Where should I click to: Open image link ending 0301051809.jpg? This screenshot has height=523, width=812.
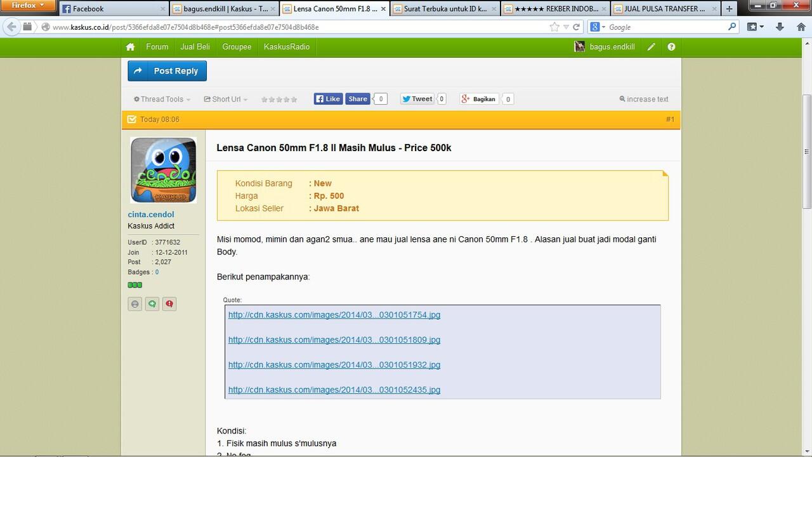(x=334, y=340)
